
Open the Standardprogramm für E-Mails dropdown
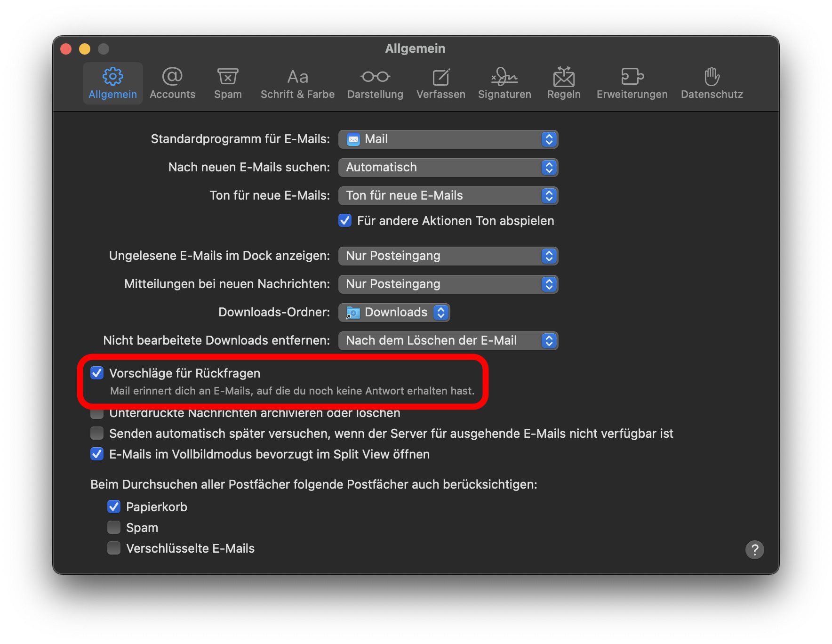(448, 139)
